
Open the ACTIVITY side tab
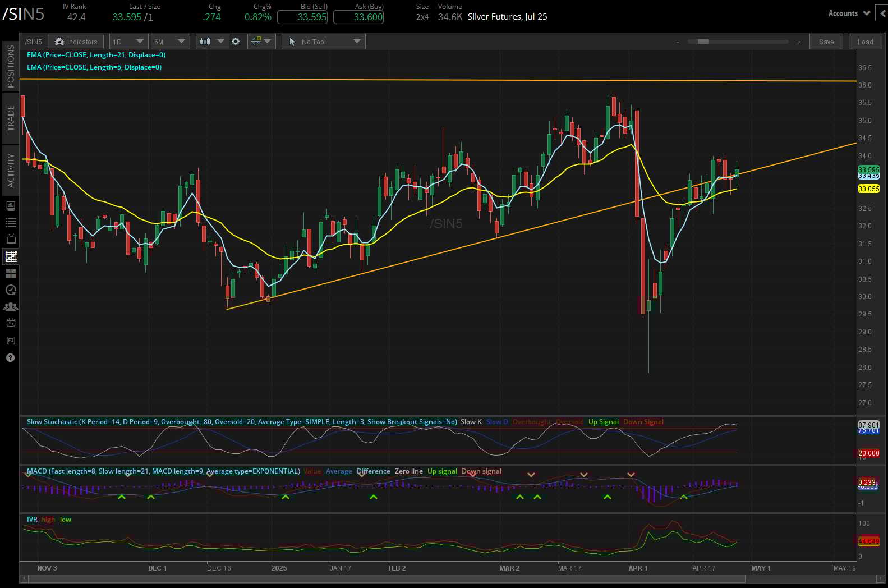click(11, 171)
